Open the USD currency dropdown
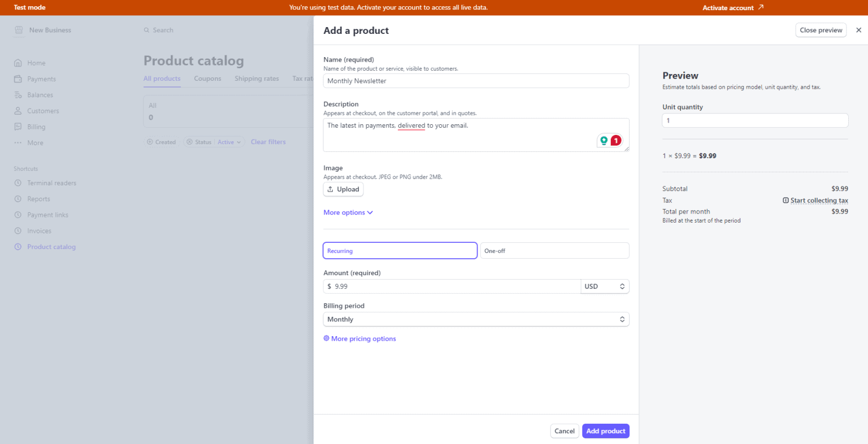The image size is (868, 444). click(605, 286)
